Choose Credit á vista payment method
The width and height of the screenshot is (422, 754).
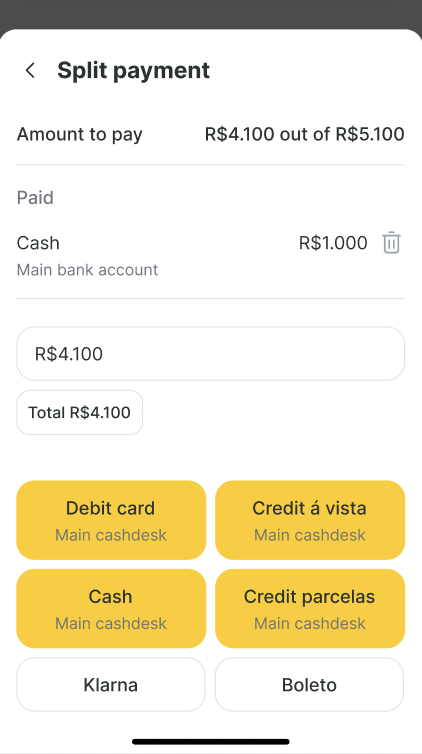click(x=310, y=520)
